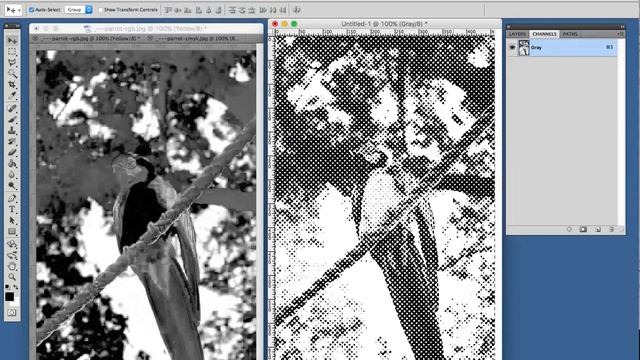Click Auto-Align Layers button in options bar

click(297, 10)
